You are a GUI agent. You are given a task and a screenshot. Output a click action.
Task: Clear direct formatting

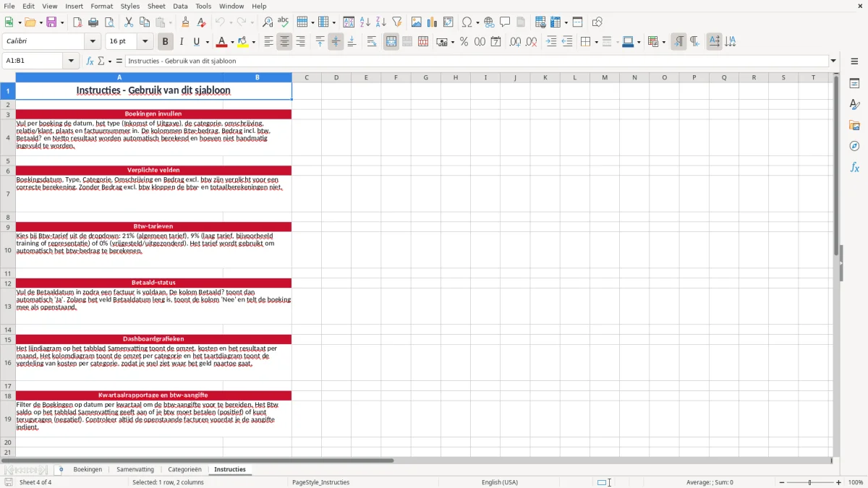pos(202,22)
